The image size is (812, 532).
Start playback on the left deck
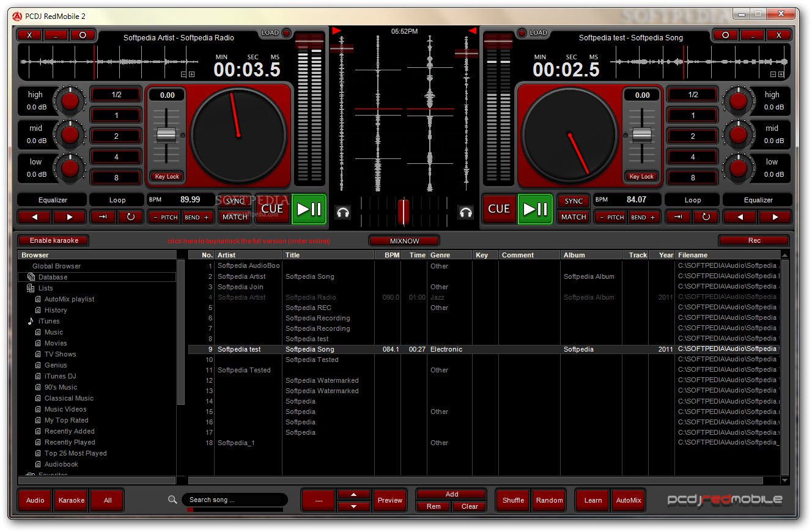coord(309,209)
